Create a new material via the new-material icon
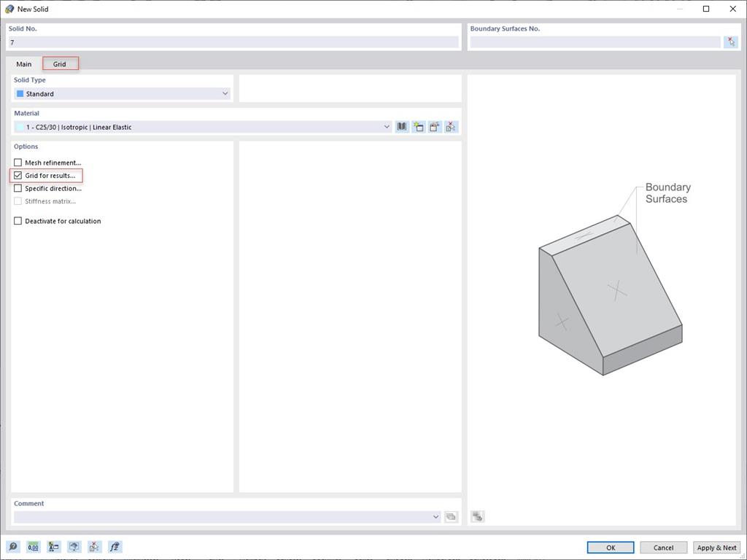 tap(418, 126)
